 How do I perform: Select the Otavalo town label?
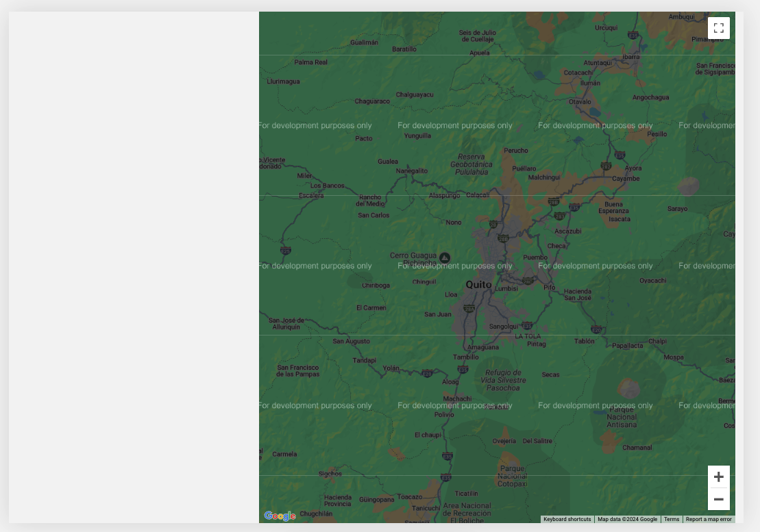(x=580, y=101)
